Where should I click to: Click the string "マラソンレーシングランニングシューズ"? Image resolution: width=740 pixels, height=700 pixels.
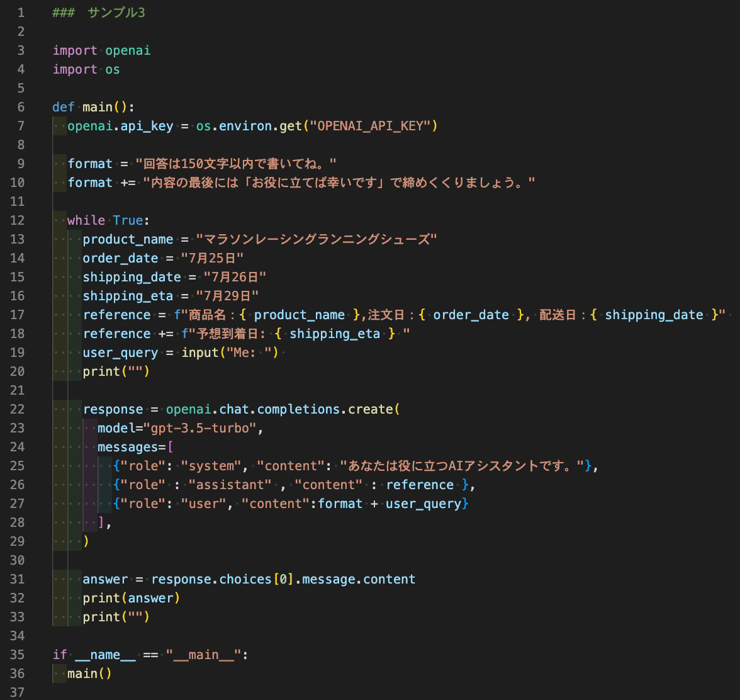pos(317,239)
